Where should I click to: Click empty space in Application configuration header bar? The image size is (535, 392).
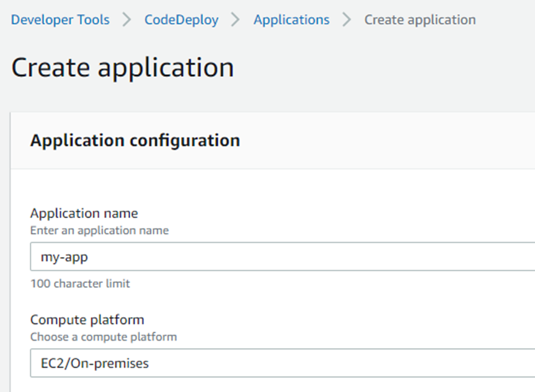[384, 141]
